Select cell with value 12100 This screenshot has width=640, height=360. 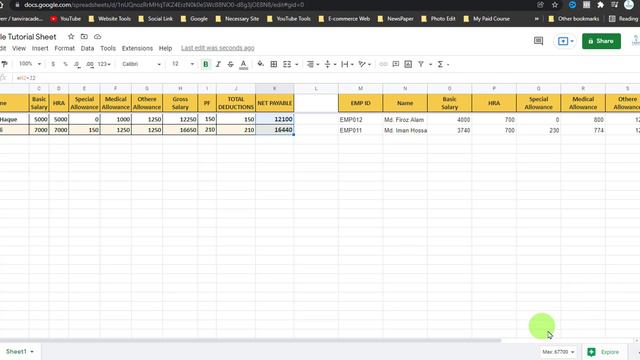point(275,119)
